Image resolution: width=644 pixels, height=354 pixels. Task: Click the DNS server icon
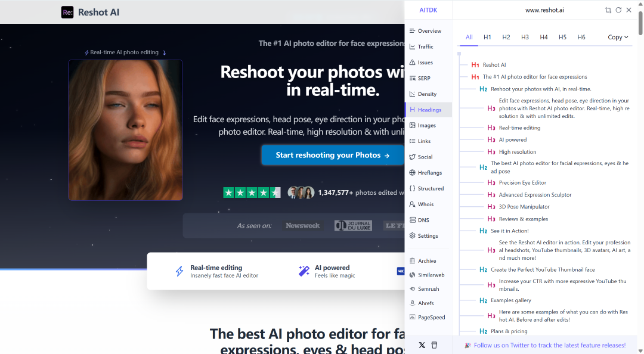coord(413,220)
